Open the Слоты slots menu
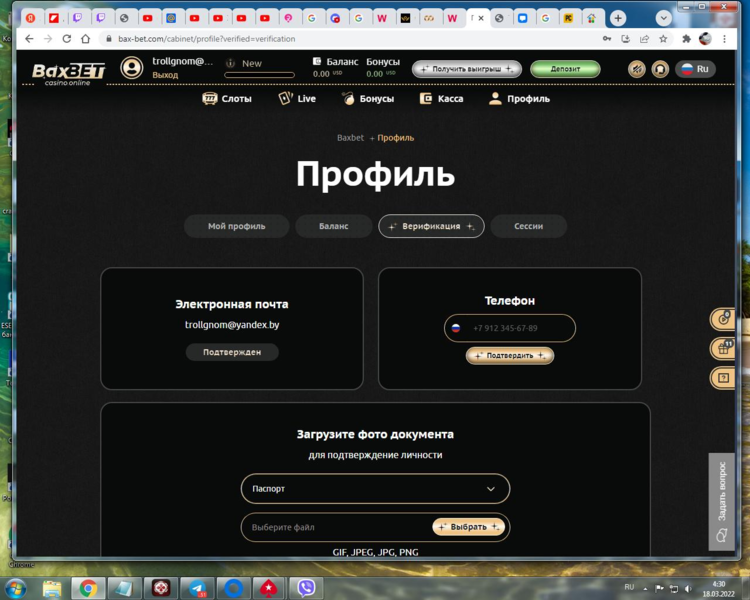Screen dimensions: 750x600 pos(227,99)
